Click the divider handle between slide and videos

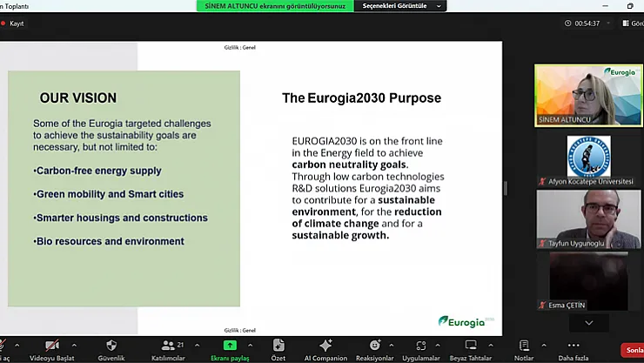click(x=506, y=189)
